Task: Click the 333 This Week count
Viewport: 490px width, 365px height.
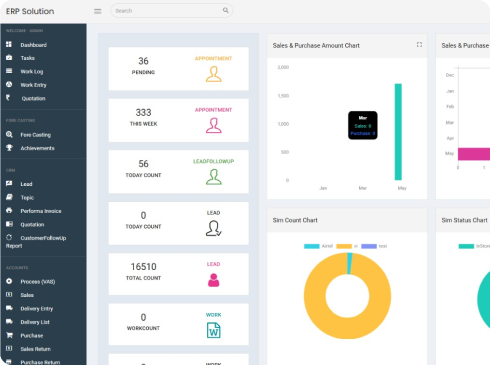Action: (x=143, y=113)
